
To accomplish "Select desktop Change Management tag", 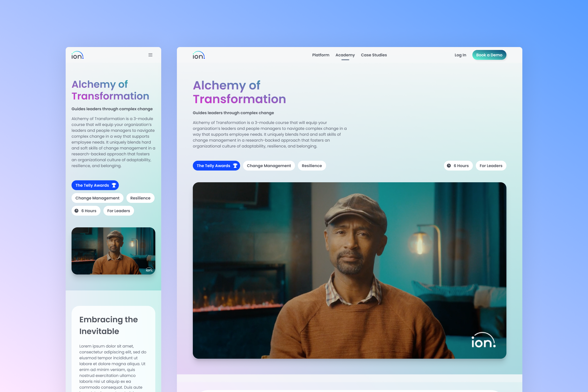I will (269, 166).
